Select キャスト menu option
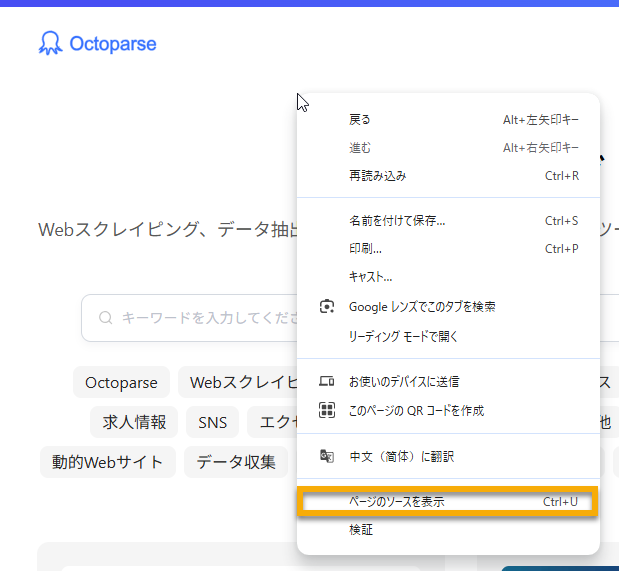This screenshot has width=619, height=571. pos(370,277)
